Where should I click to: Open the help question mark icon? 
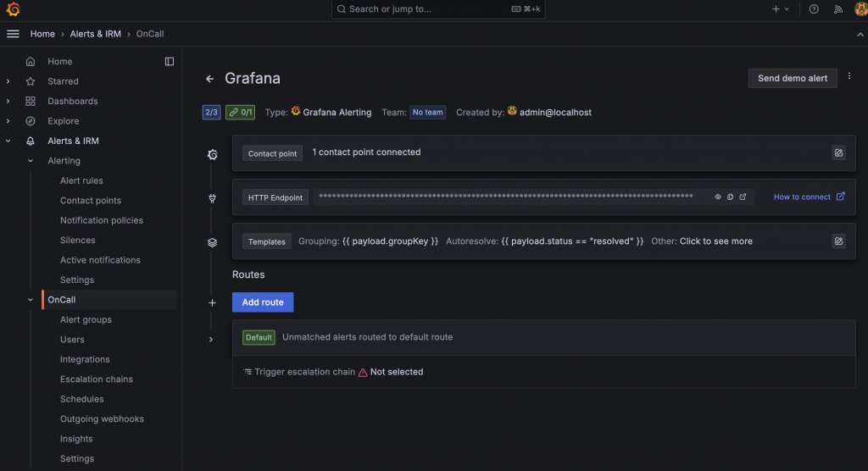click(x=814, y=8)
